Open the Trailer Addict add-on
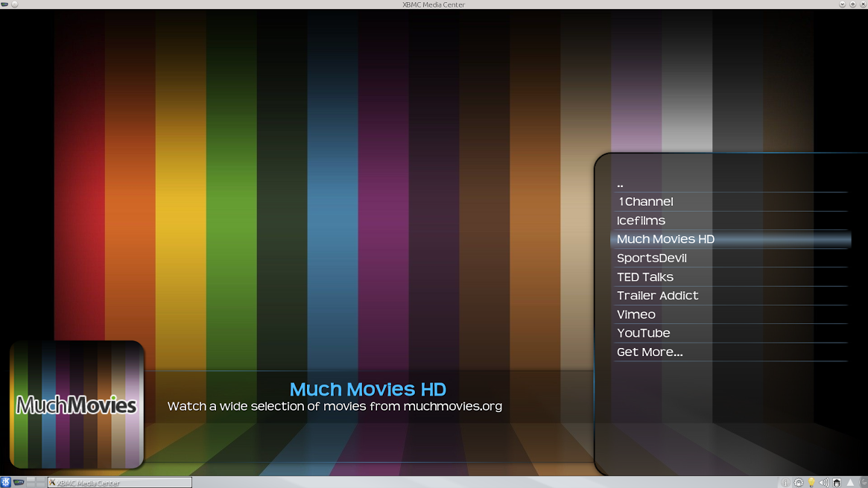The image size is (868, 488). click(730, 296)
